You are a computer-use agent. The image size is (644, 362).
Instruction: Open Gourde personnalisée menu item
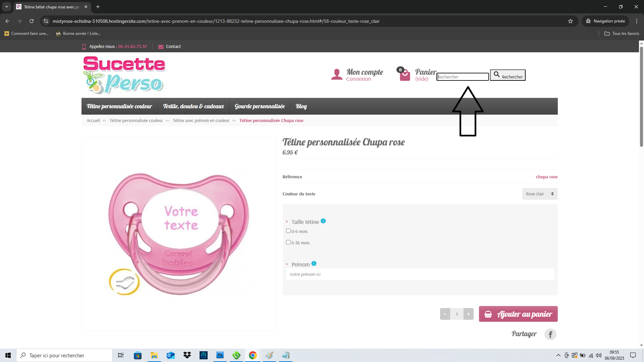click(260, 106)
